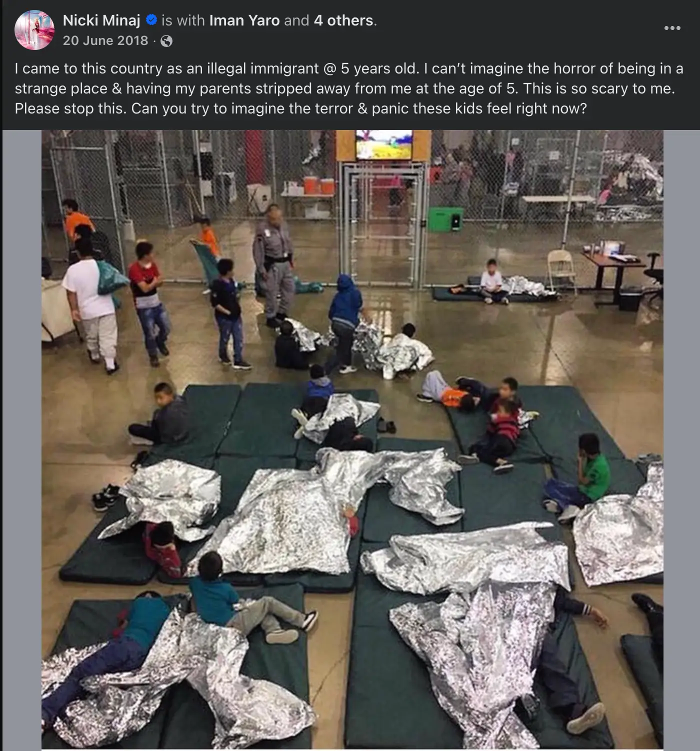This screenshot has height=751, width=700.
Task: Click the blue verified badge icon
Action: pyautogui.click(x=151, y=20)
